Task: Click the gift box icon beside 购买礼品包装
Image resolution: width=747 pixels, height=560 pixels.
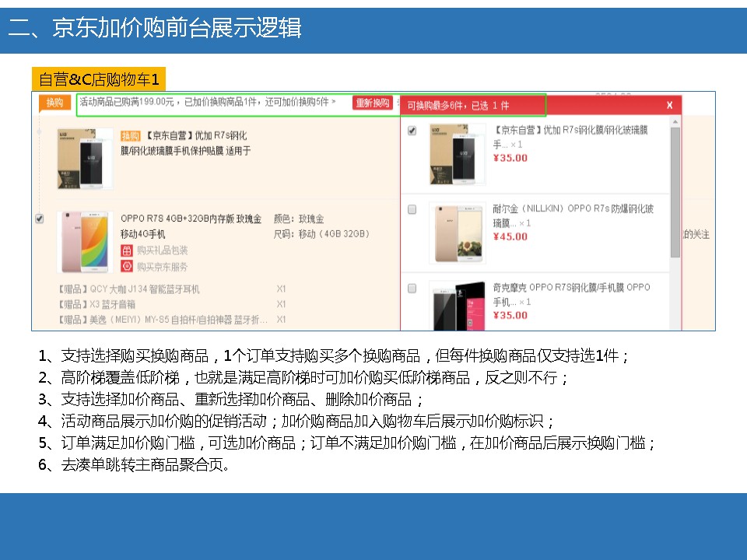Action: click(x=126, y=250)
